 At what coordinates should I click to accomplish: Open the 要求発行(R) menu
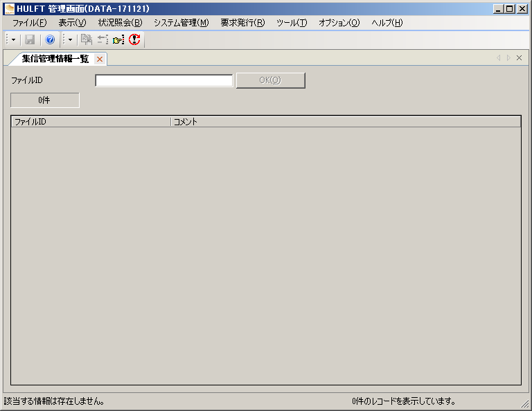point(242,23)
